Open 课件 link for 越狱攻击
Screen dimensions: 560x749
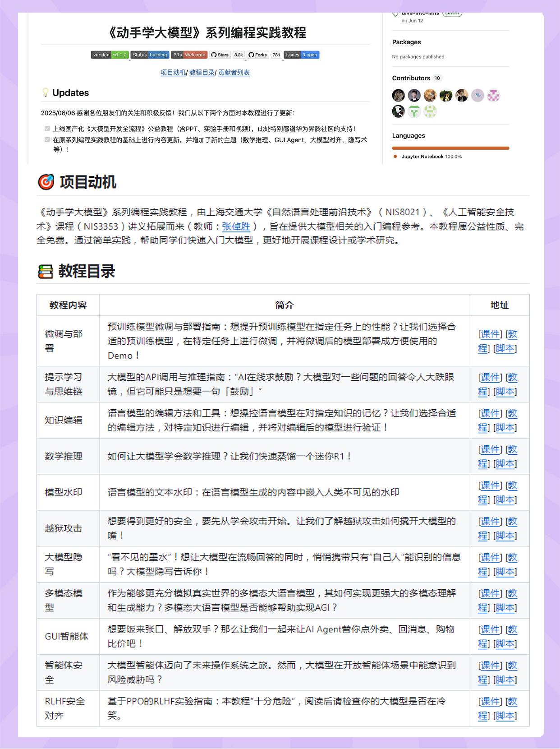coord(491,522)
